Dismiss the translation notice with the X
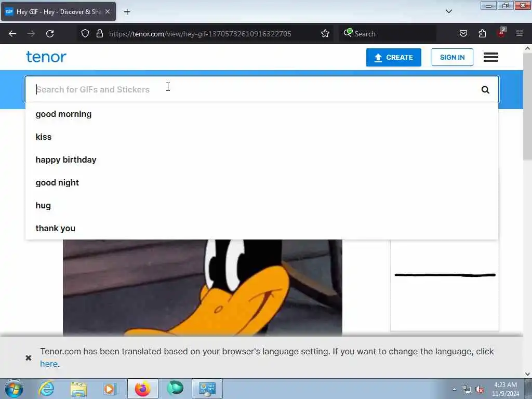 click(29, 357)
